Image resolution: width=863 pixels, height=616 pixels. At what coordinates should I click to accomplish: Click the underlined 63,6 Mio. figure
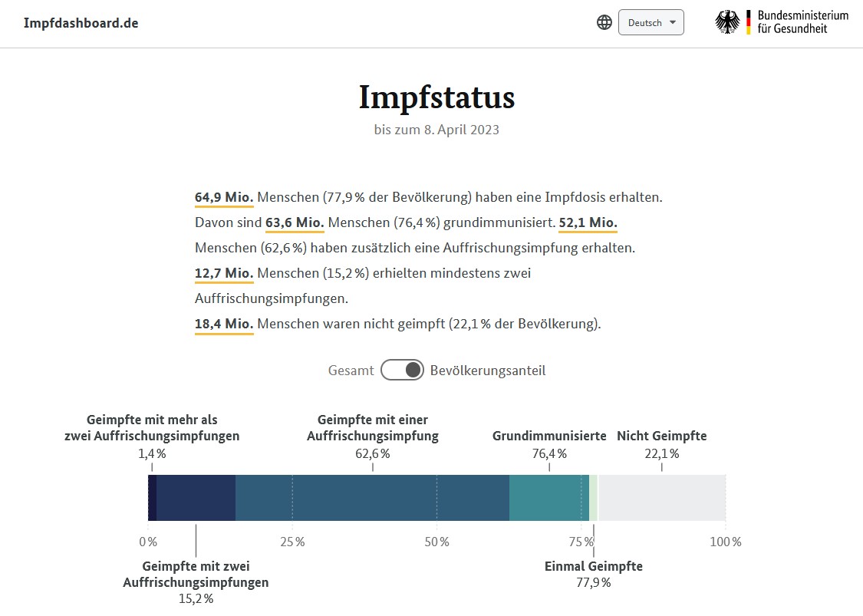tap(295, 223)
